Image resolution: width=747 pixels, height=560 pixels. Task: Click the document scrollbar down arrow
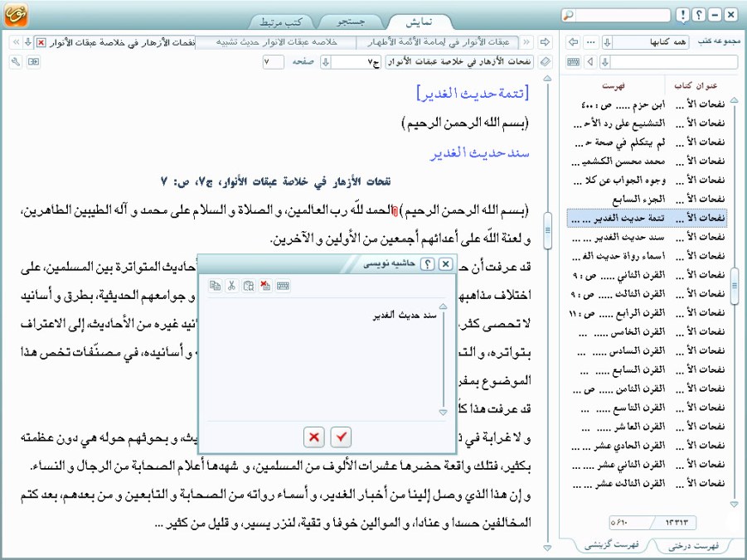tap(547, 548)
